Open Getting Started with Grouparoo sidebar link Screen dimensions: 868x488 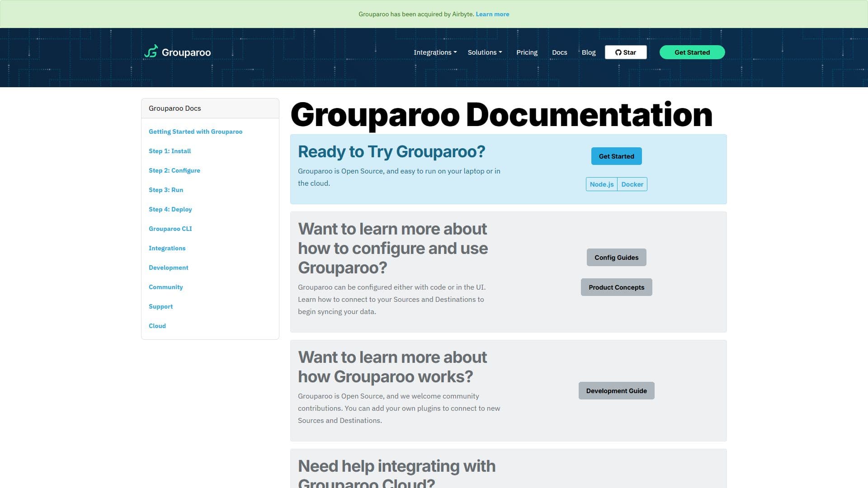pos(195,131)
